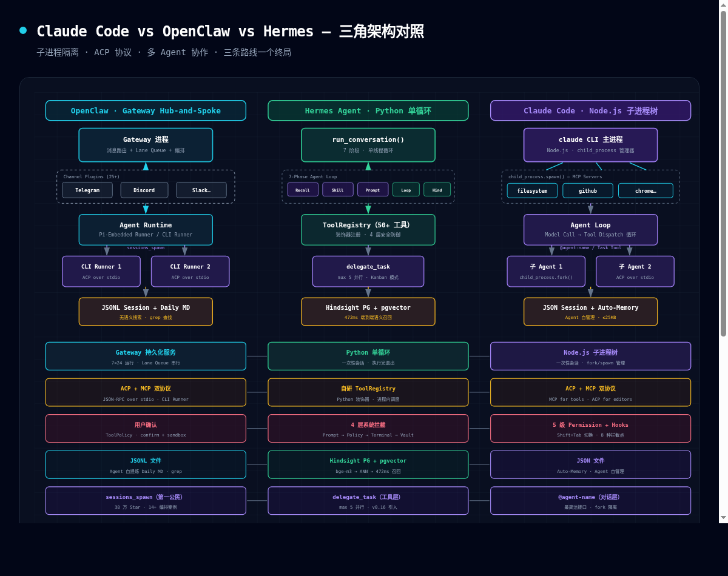Select the 'Gateway 进程' node
The width and height of the screenshot is (728, 576).
(146, 145)
